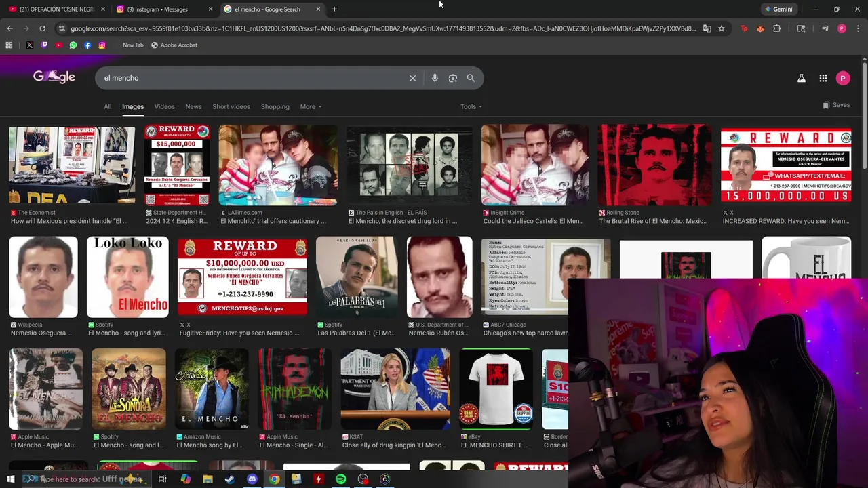The height and width of the screenshot is (488, 868).
Task: Open File Explorer from the taskbar
Action: point(208,479)
